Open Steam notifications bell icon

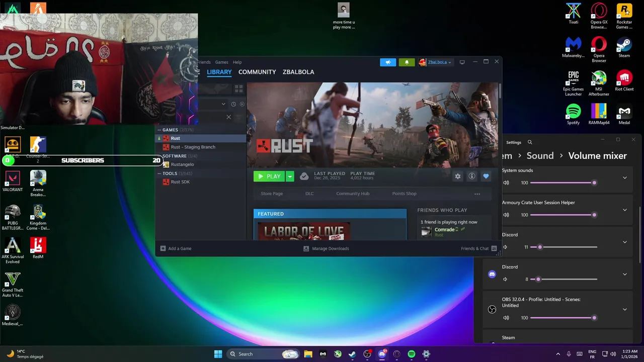point(407,62)
